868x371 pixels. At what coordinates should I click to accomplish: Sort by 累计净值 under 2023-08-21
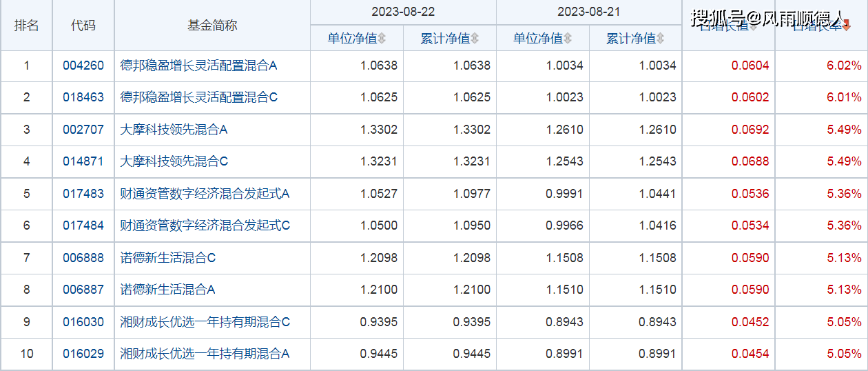(x=636, y=39)
